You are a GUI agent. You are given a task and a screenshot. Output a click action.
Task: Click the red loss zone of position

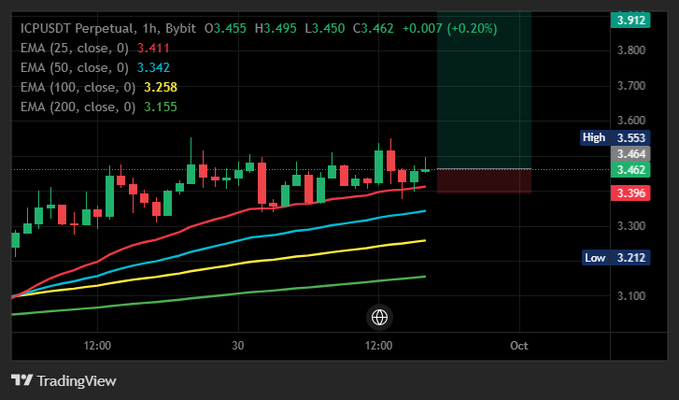click(484, 181)
